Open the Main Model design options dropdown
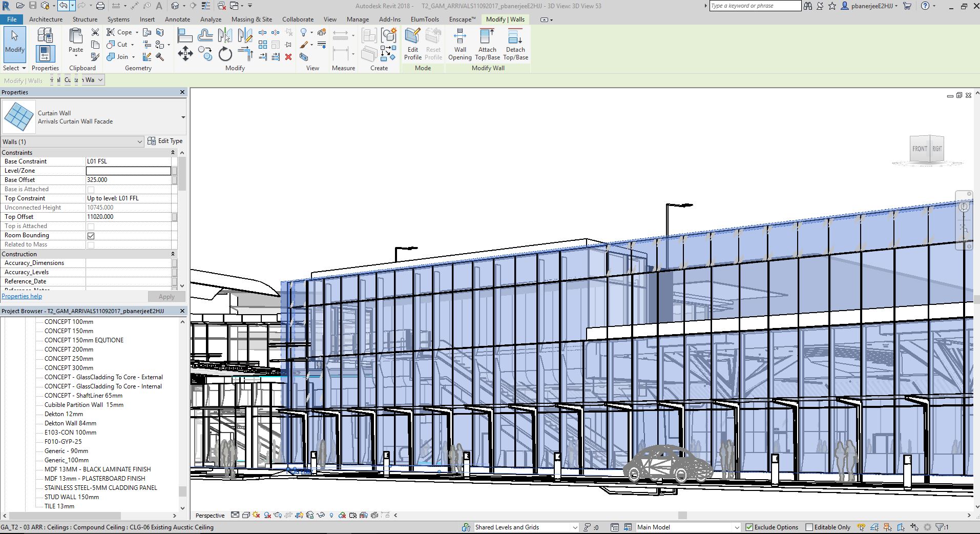The width and height of the screenshot is (980, 534). click(688, 527)
